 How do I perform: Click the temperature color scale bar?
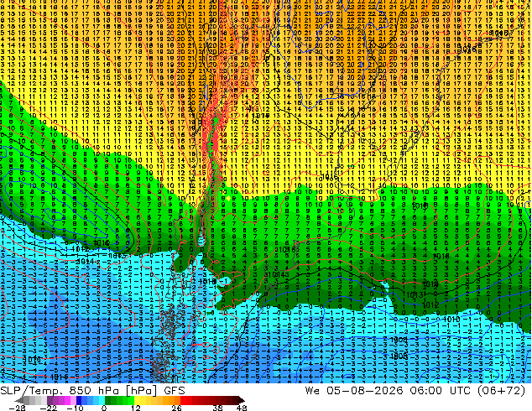pos(129,400)
